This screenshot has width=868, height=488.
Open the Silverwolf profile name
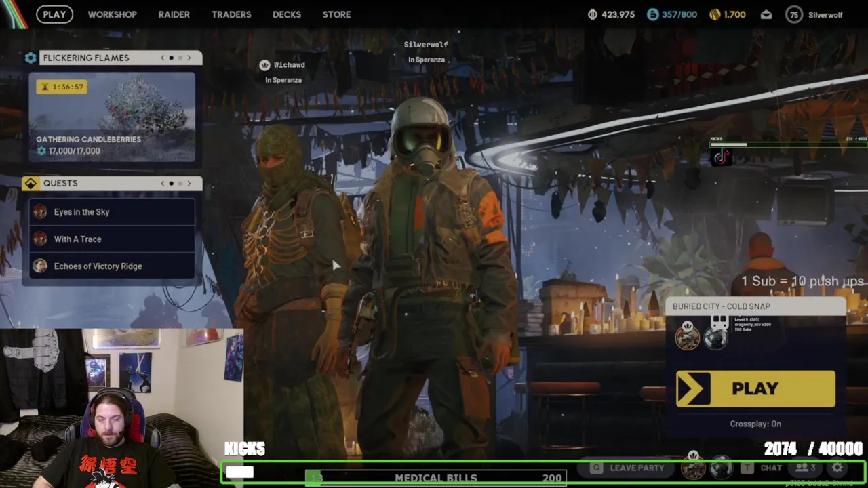pyautogui.click(x=825, y=15)
